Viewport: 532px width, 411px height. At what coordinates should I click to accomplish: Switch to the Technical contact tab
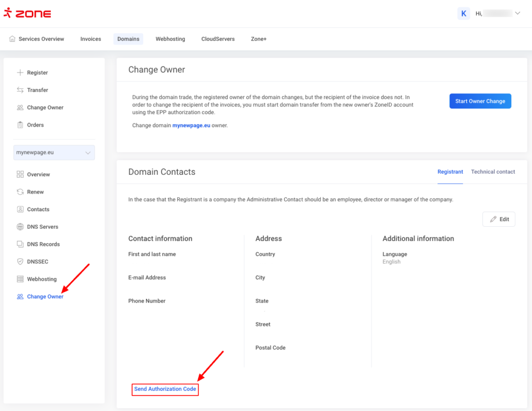pos(493,172)
